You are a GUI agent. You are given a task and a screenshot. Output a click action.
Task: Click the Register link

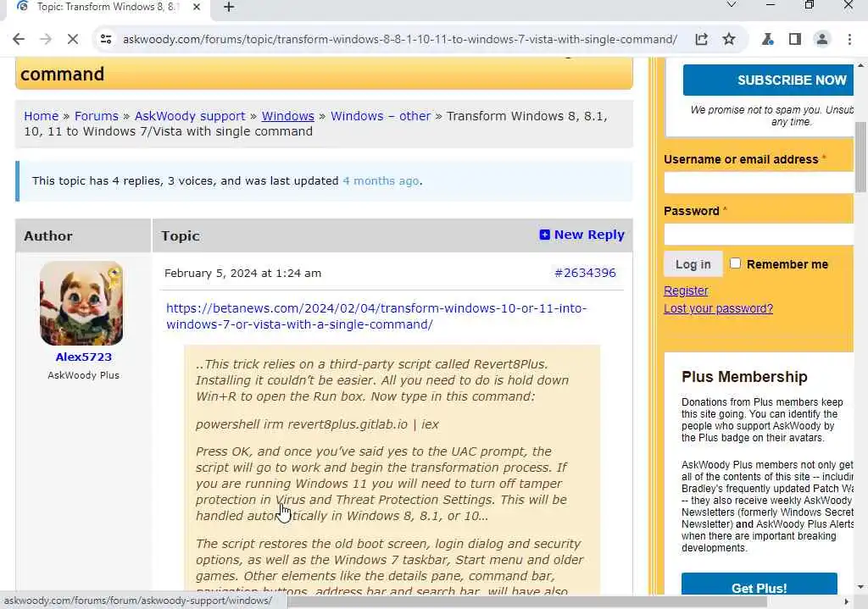(x=686, y=291)
